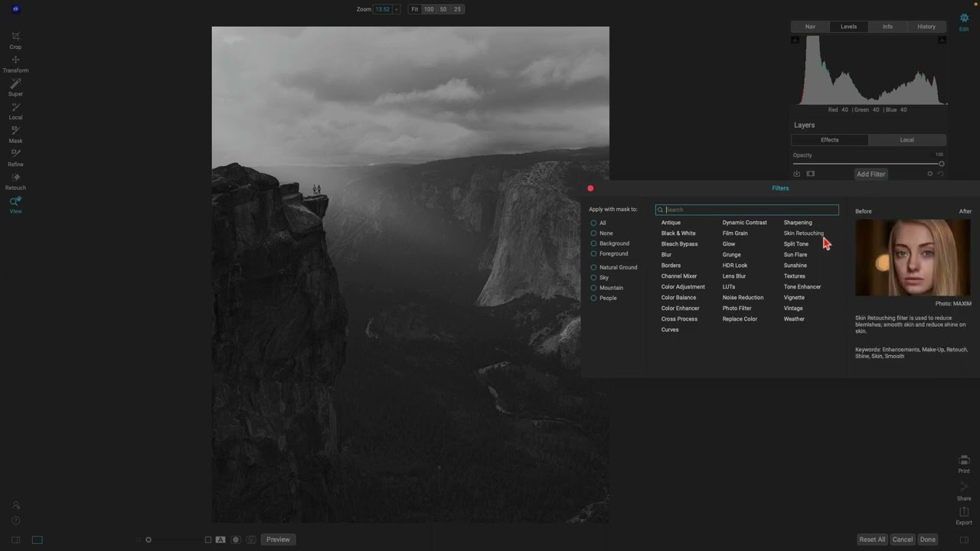Open the Edit module

[964, 21]
